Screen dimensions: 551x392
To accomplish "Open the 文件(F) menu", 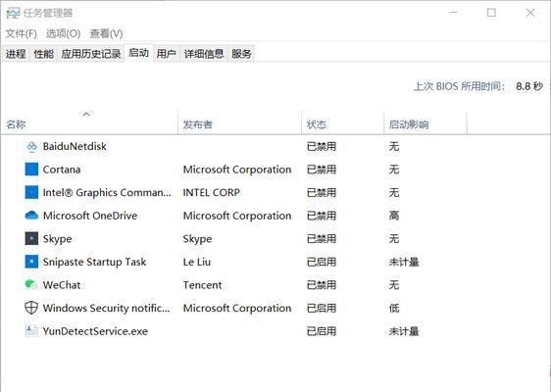I will pos(22,33).
